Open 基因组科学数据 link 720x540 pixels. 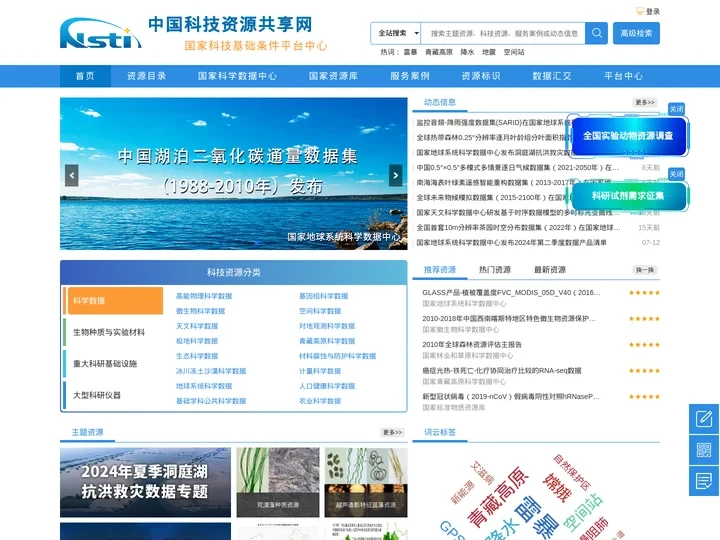click(324, 296)
